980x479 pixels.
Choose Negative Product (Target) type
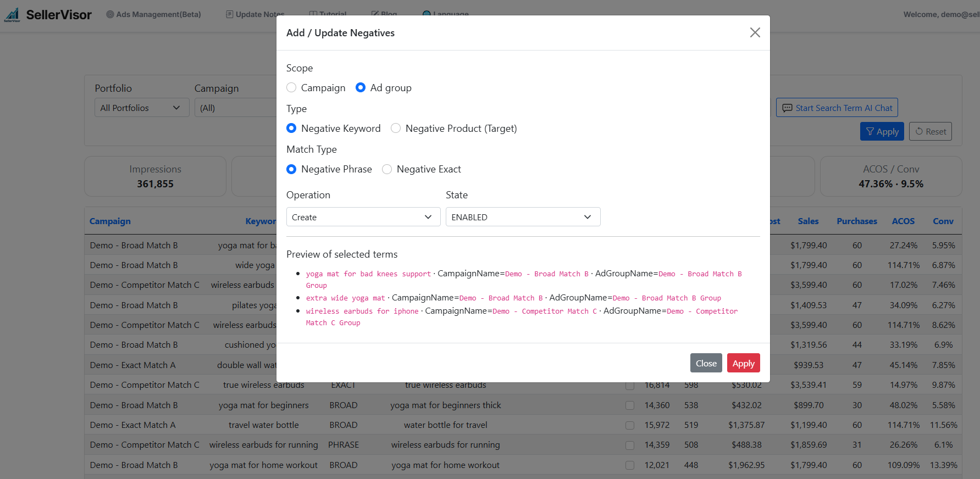click(x=396, y=129)
